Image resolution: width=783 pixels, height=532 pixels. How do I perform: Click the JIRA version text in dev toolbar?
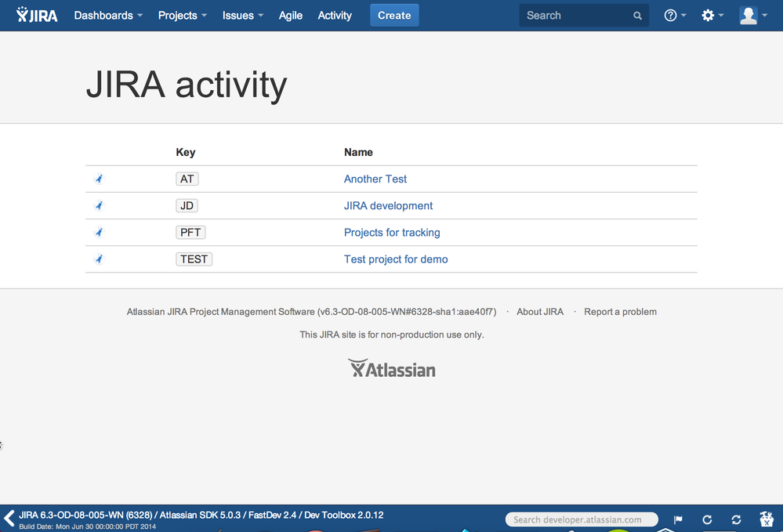201,515
